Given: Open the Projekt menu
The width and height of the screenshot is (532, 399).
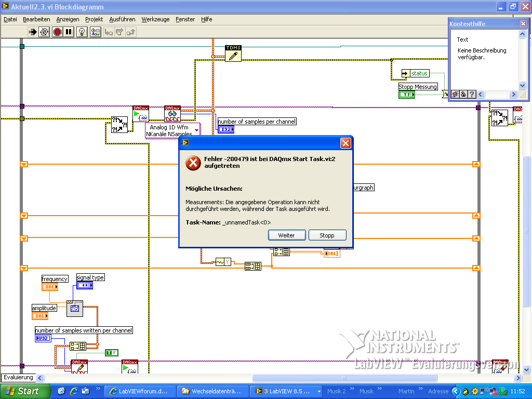Looking at the screenshot, I should tap(94, 19).
